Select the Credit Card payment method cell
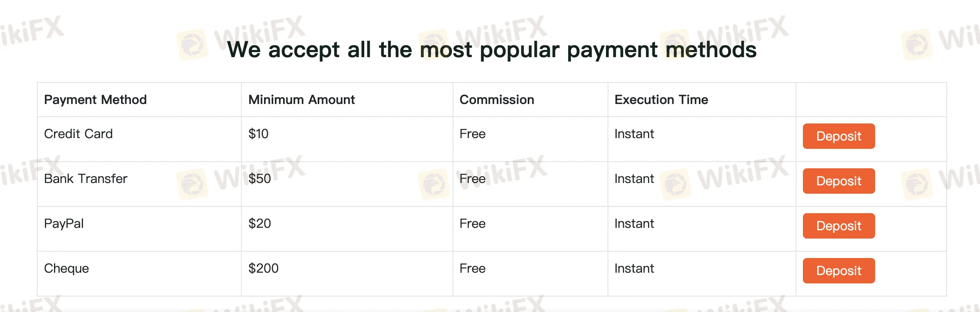Image resolution: width=980 pixels, height=312 pixels. pos(78,134)
